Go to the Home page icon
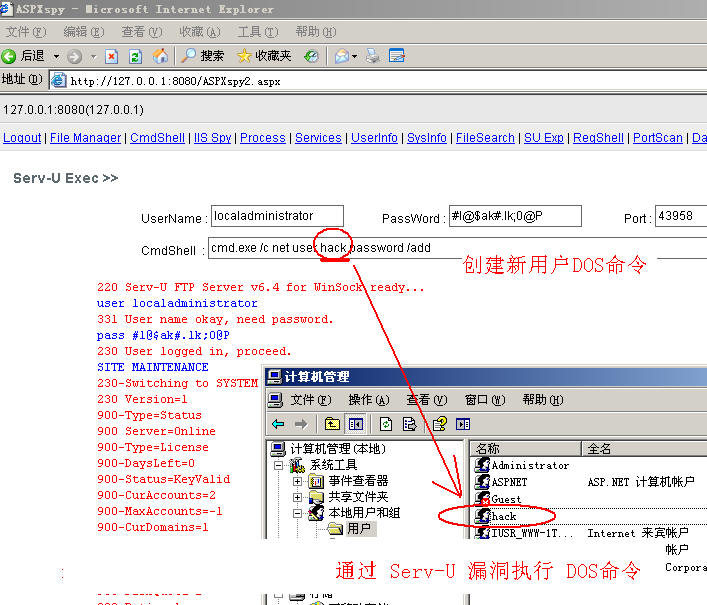Image resolution: width=707 pixels, height=605 pixels. tap(160, 56)
